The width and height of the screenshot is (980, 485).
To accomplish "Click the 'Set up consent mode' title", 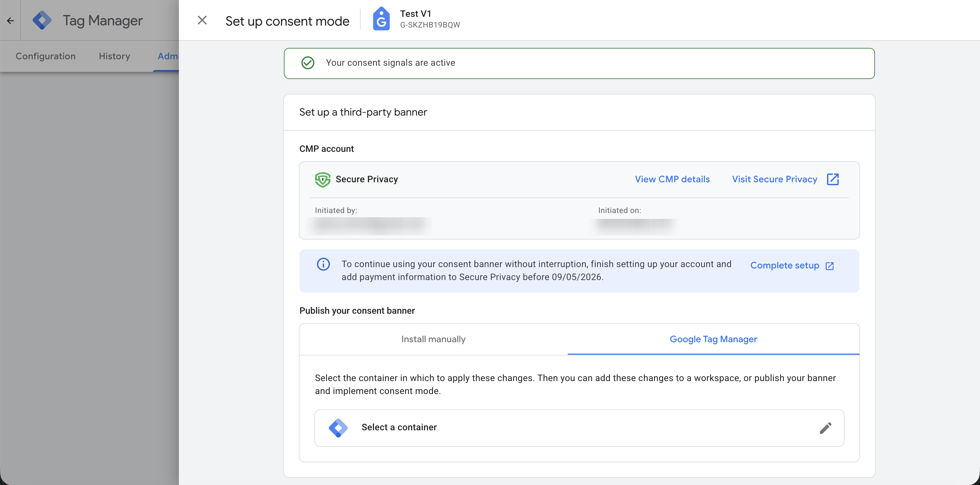I will (287, 21).
